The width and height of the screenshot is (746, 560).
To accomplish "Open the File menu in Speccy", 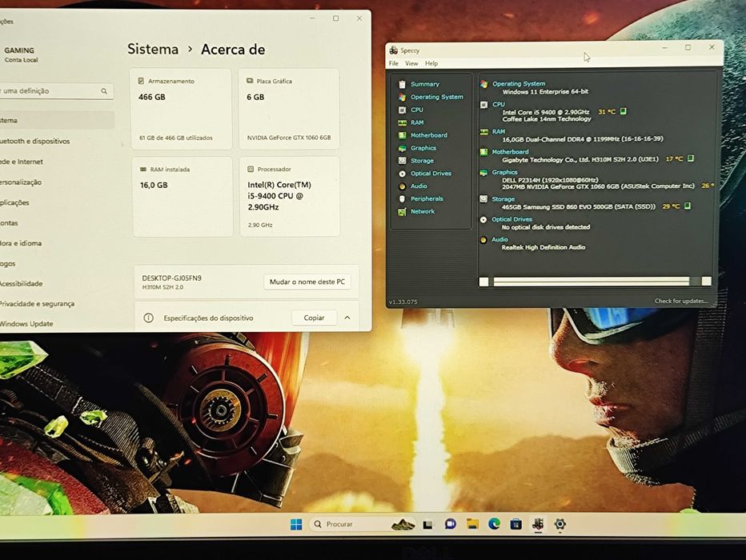I will 394,63.
